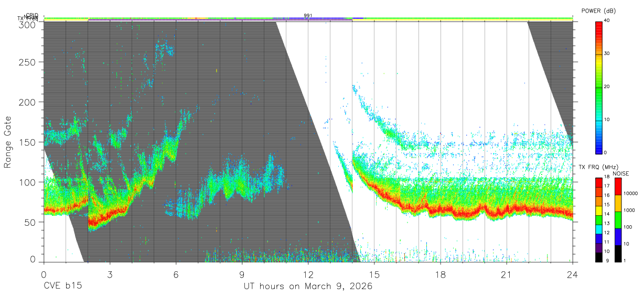
Task: Click the Range Gate tick label "300"
Action: click(x=28, y=25)
